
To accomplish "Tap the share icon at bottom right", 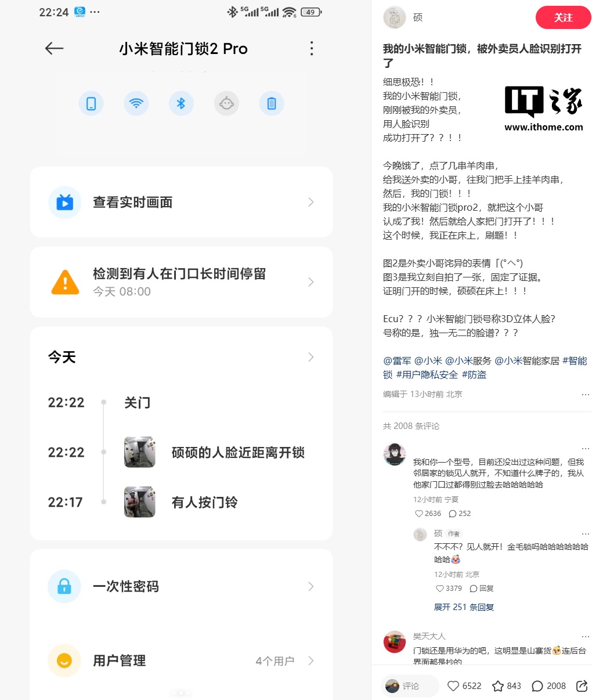I will (x=582, y=685).
